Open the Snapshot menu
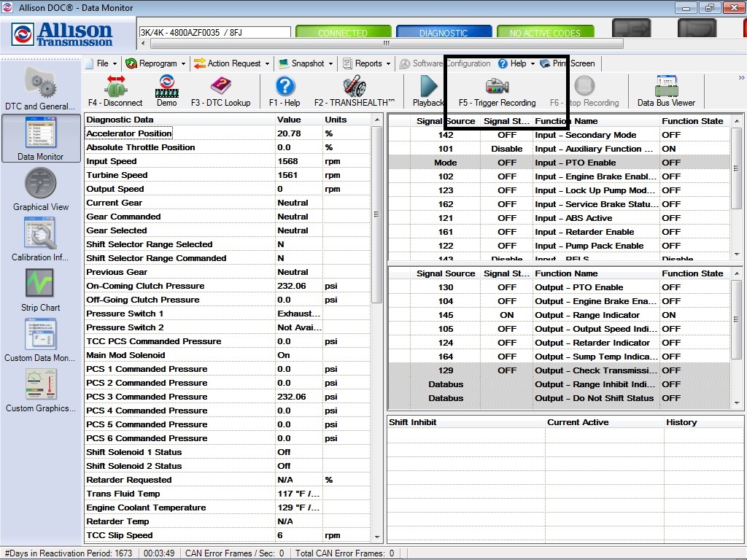 point(305,63)
